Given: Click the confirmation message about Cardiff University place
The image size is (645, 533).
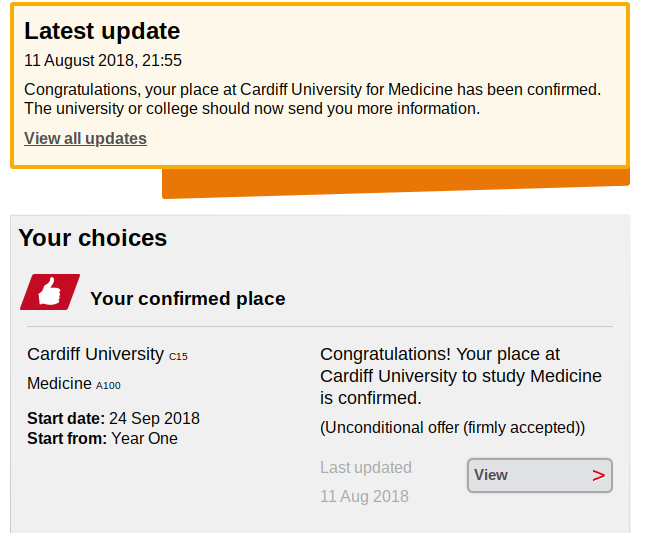Looking at the screenshot, I should (x=461, y=376).
